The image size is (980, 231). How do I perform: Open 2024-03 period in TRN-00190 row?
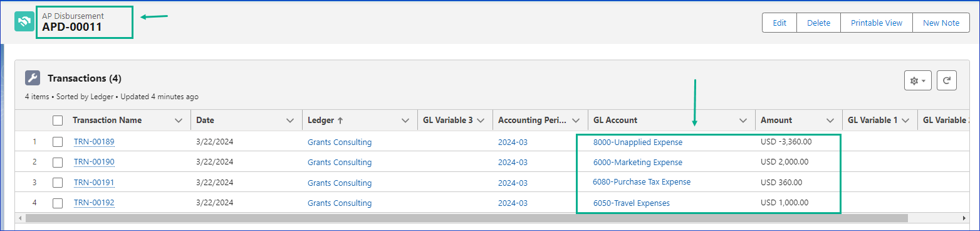513,162
